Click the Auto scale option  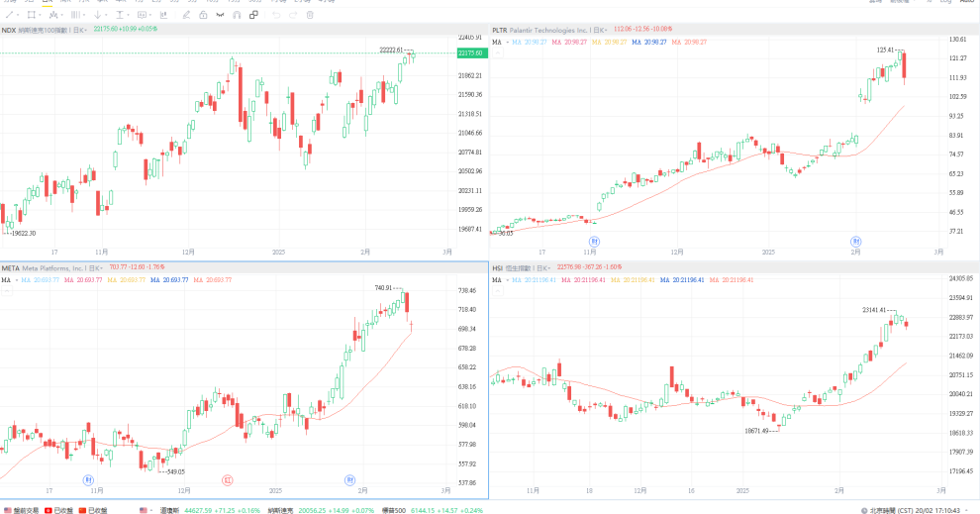[x=966, y=2]
